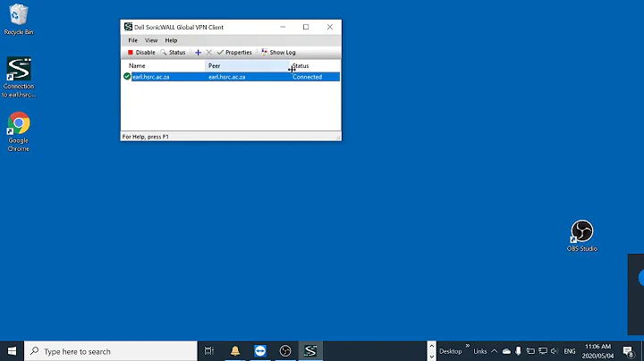
Task: Open the Action Center notifications icon
Action: pyautogui.click(x=629, y=351)
